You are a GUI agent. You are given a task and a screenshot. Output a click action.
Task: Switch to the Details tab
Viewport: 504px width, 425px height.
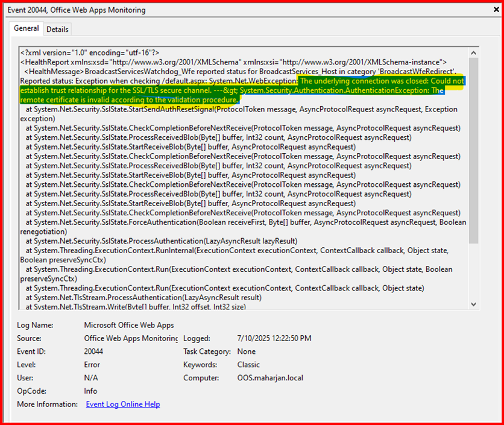57,29
